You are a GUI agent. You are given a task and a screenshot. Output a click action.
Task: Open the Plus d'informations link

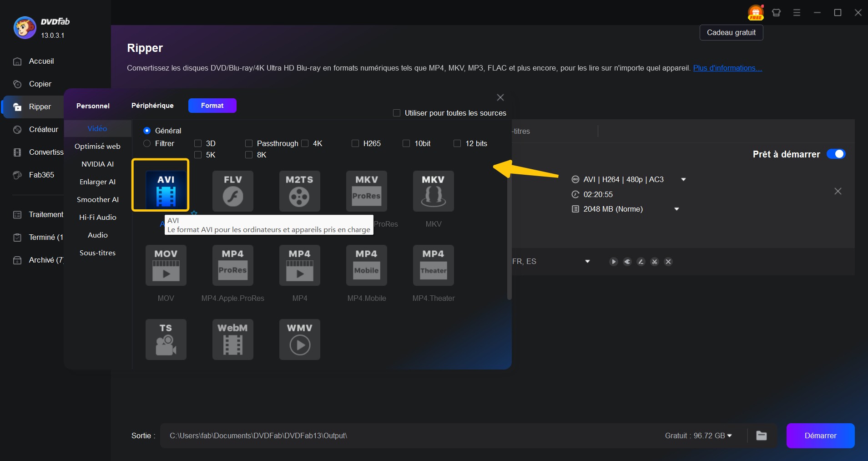(727, 68)
